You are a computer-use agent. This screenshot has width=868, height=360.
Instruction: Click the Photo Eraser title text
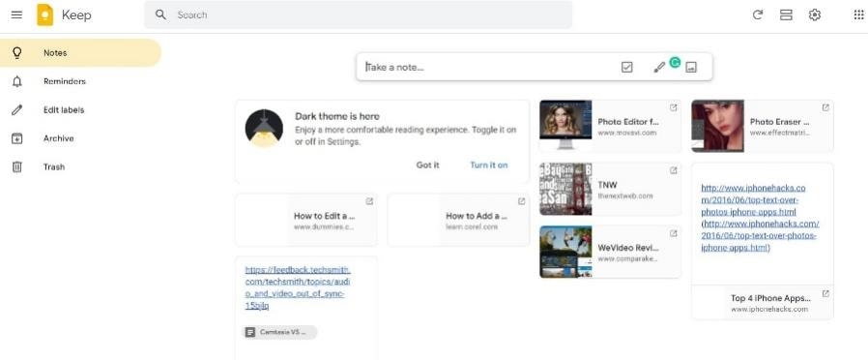pos(779,121)
